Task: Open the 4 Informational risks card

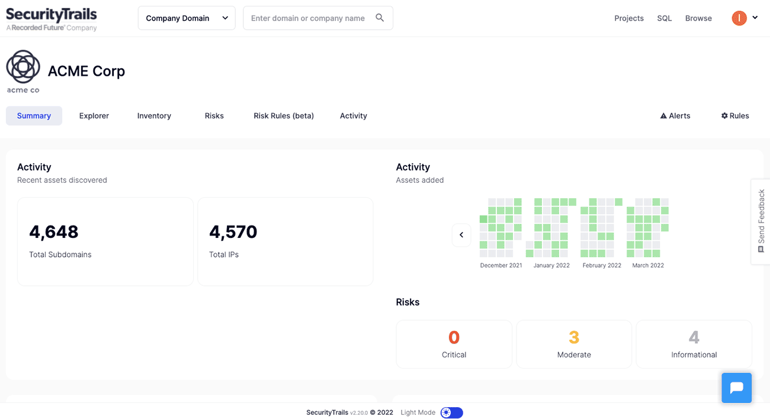Action: click(694, 344)
